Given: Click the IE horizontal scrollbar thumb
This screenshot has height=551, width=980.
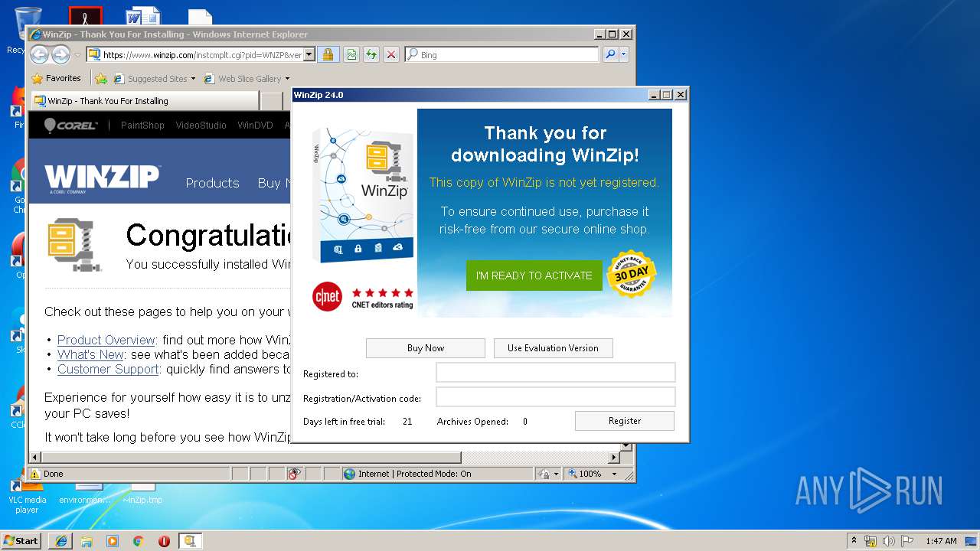Looking at the screenshot, I should 250,457.
